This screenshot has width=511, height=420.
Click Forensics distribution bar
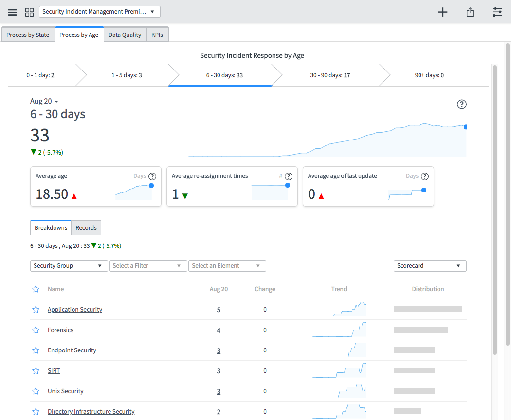421,330
